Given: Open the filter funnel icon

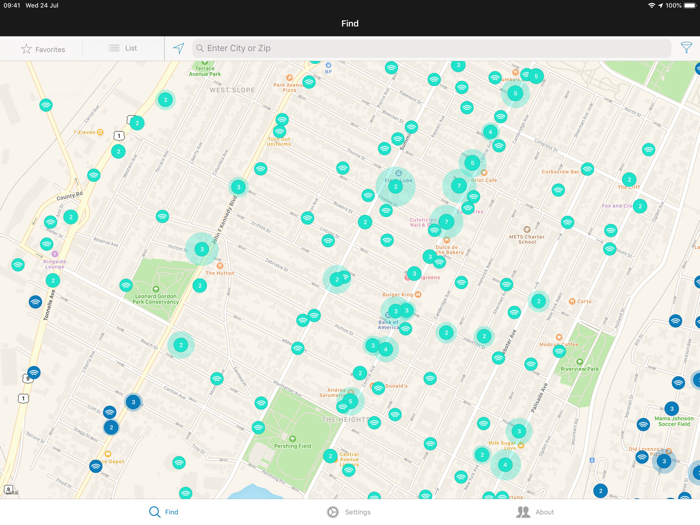Looking at the screenshot, I should coord(686,47).
